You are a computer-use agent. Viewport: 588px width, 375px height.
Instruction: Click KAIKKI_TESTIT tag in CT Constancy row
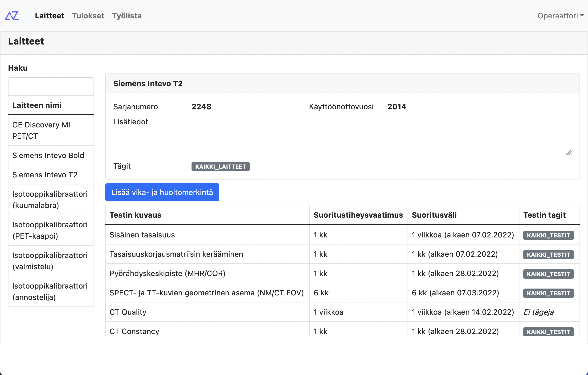(x=548, y=332)
